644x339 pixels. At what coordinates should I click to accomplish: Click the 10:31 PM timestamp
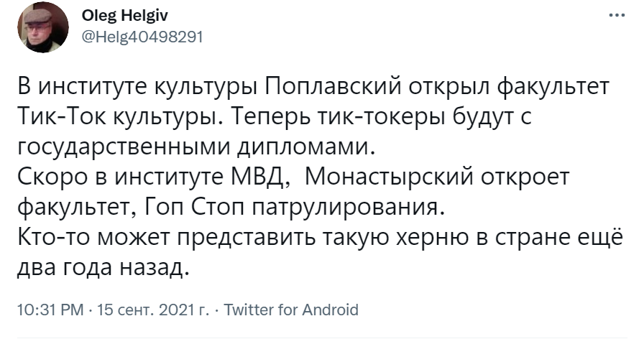pyautogui.click(x=48, y=310)
